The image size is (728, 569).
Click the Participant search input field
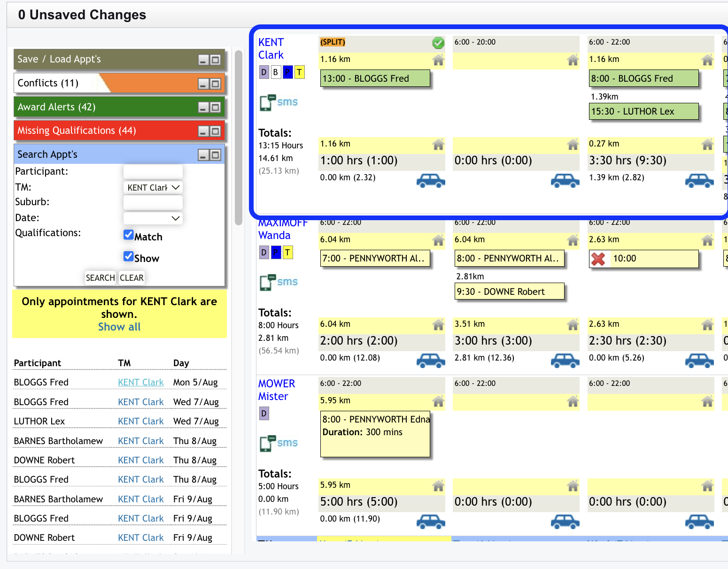pyautogui.click(x=153, y=171)
